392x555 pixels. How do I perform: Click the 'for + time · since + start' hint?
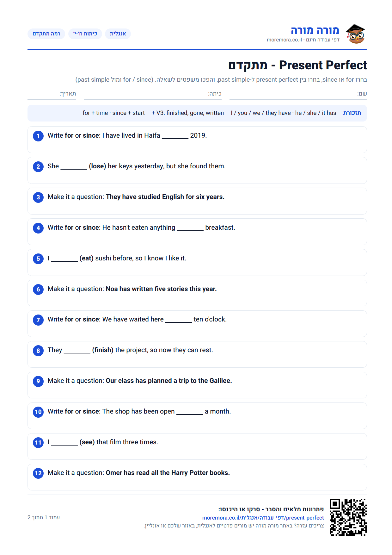pyautogui.click(x=114, y=113)
